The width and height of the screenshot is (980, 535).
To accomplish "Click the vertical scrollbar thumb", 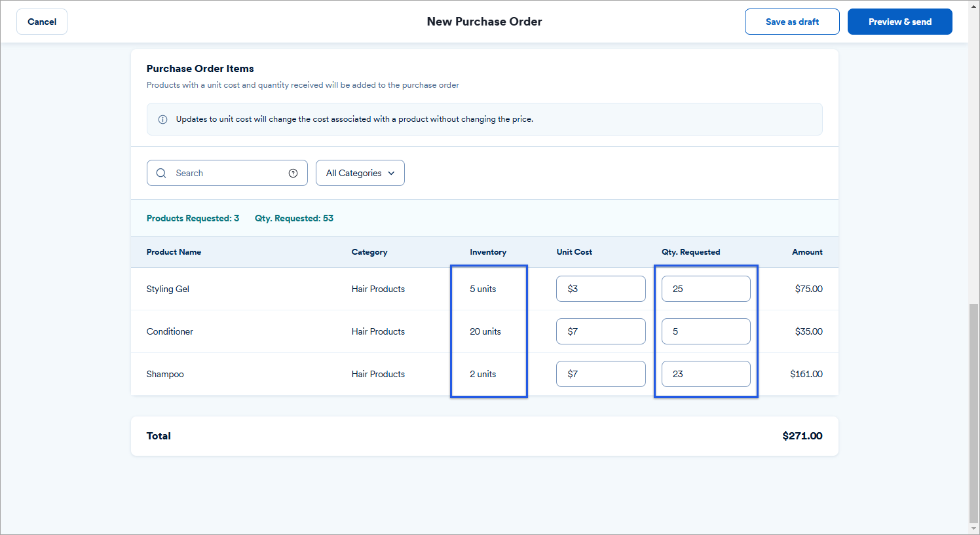I will coord(973,413).
